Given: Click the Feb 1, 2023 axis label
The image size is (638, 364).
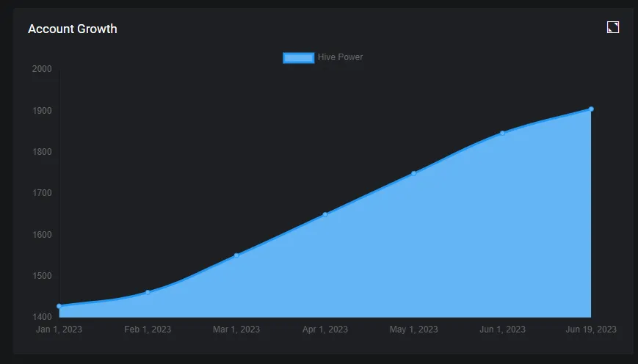Looking at the screenshot, I should (148, 330).
